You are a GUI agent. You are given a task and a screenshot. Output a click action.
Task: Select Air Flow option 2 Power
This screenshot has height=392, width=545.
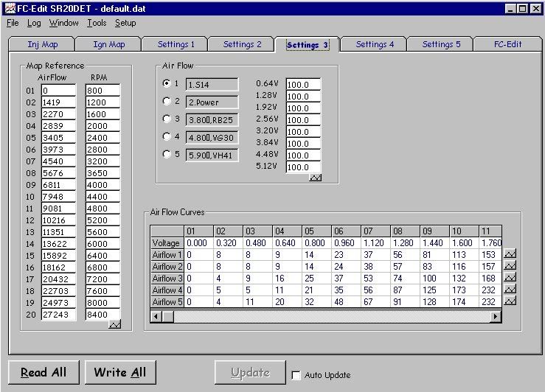167,101
